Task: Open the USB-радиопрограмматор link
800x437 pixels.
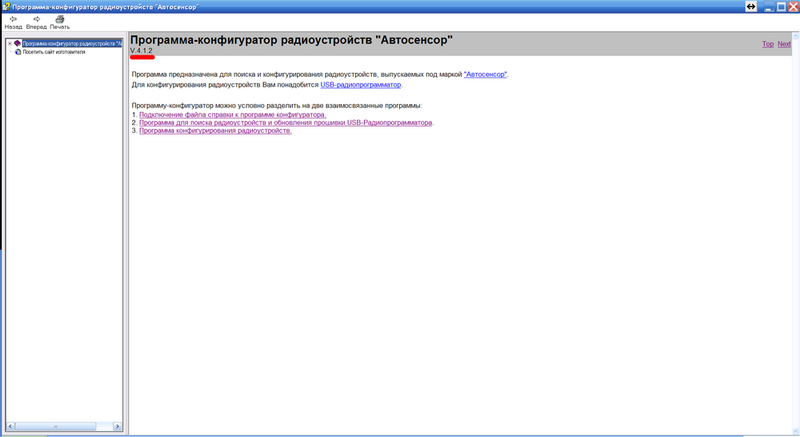Action: point(361,85)
